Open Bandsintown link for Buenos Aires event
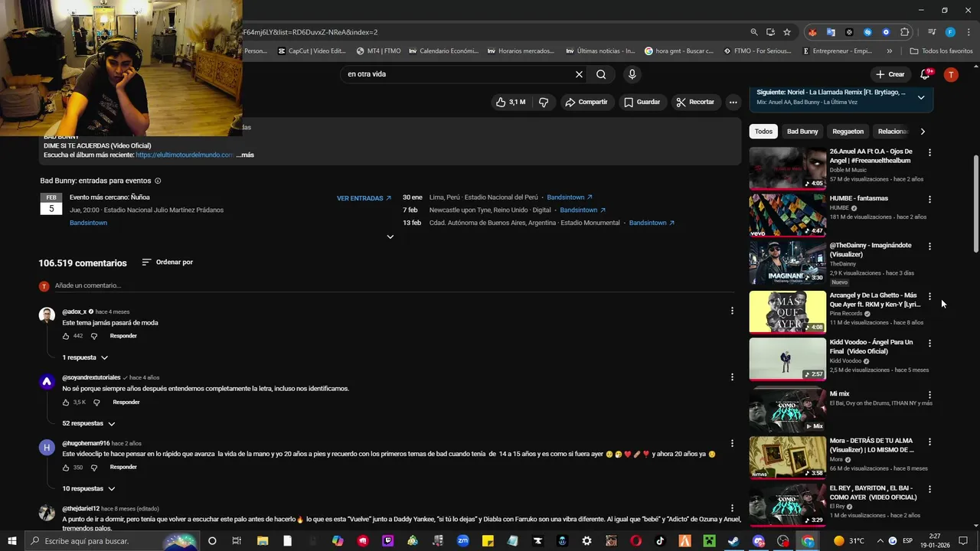 (652, 223)
